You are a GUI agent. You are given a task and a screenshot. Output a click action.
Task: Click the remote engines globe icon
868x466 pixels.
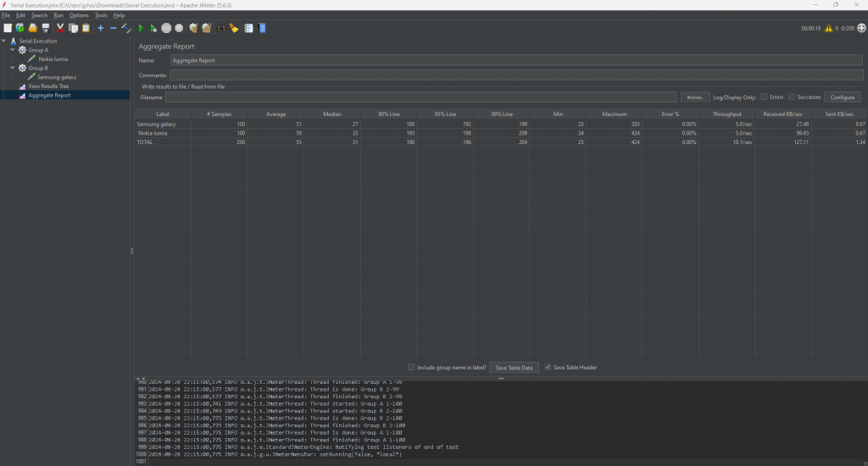coord(862,28)
